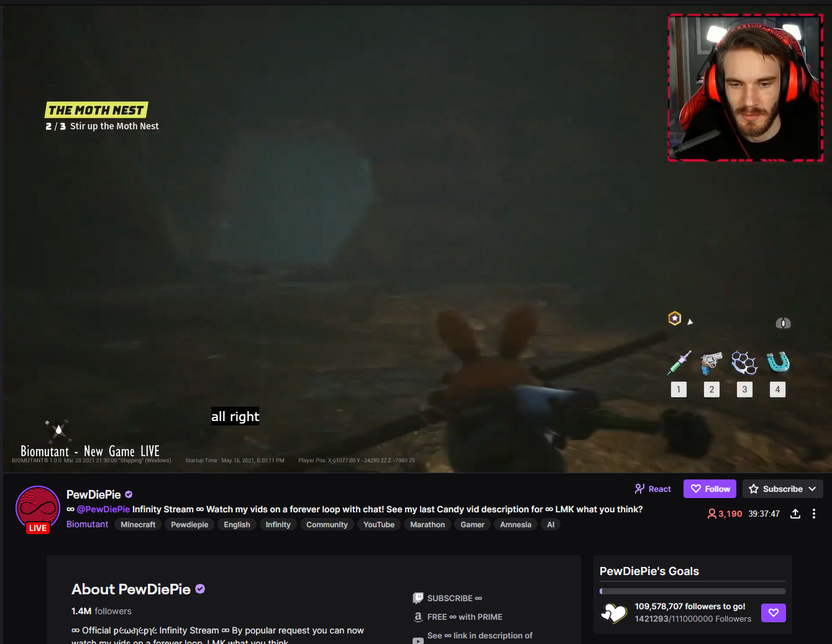Click the red LIVE badge on avatar
The height and width of the screenshot is (644, 832).
click(38, 528)
